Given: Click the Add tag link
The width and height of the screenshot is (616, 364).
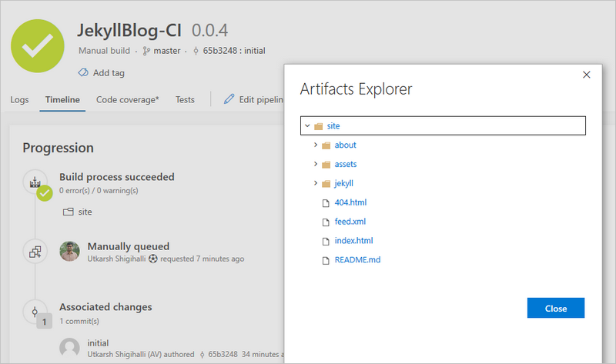Looking at the screenshot, I should coord(109,73).
